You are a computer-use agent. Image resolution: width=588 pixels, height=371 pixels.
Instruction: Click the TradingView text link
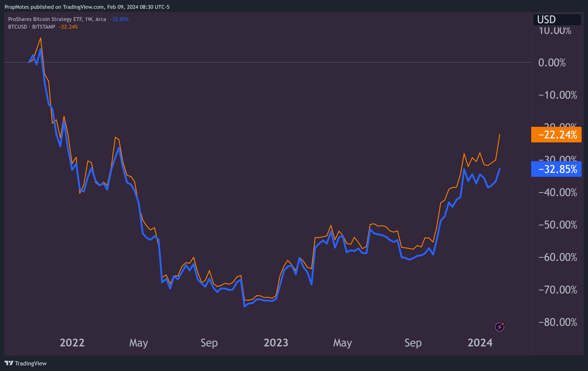(x=31, y=363)
